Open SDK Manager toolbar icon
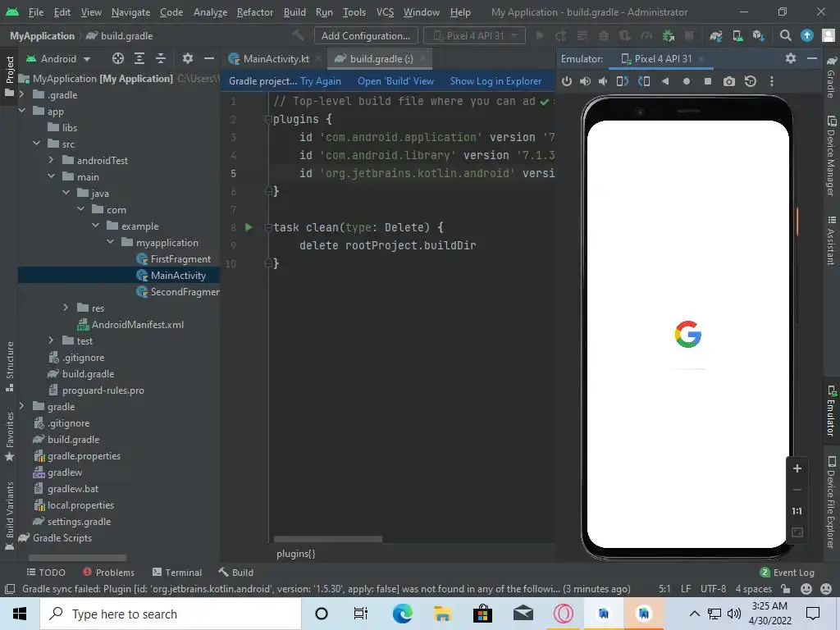The width and height of the screenshot is (840, 630). pos(759,36)
